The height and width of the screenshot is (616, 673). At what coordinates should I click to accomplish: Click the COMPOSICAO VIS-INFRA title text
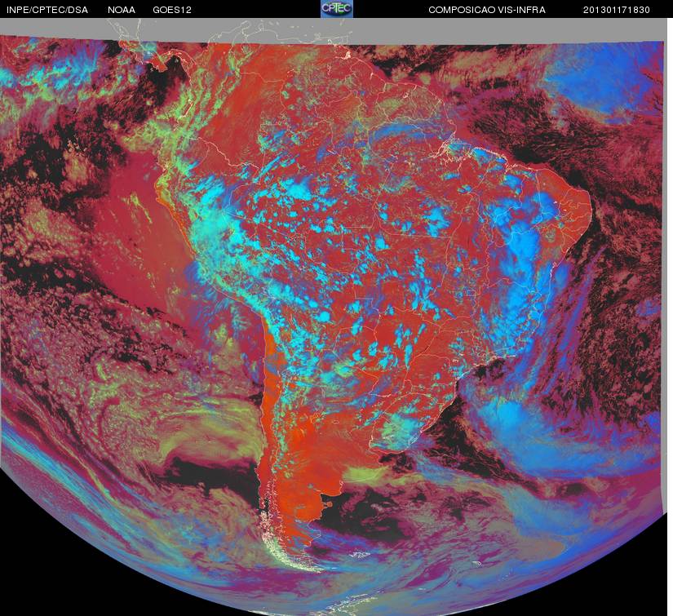(x=487, y=10)
